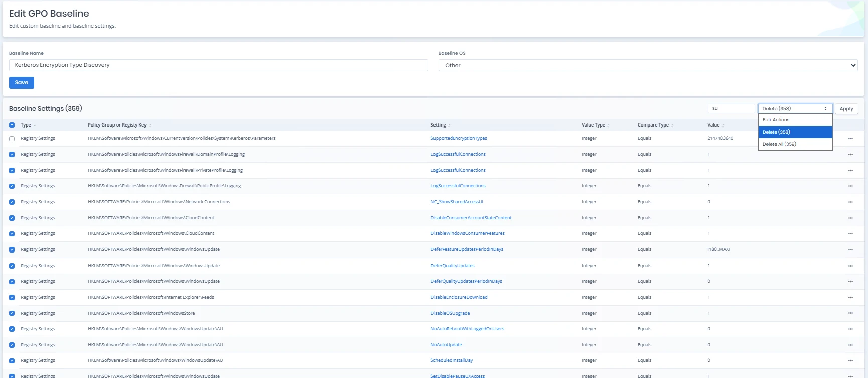Uncheck the DeferFeatureUpdatesPeriodInDays row checkbox
Viewport: 868px width, 378px height.
pos(12,249)
